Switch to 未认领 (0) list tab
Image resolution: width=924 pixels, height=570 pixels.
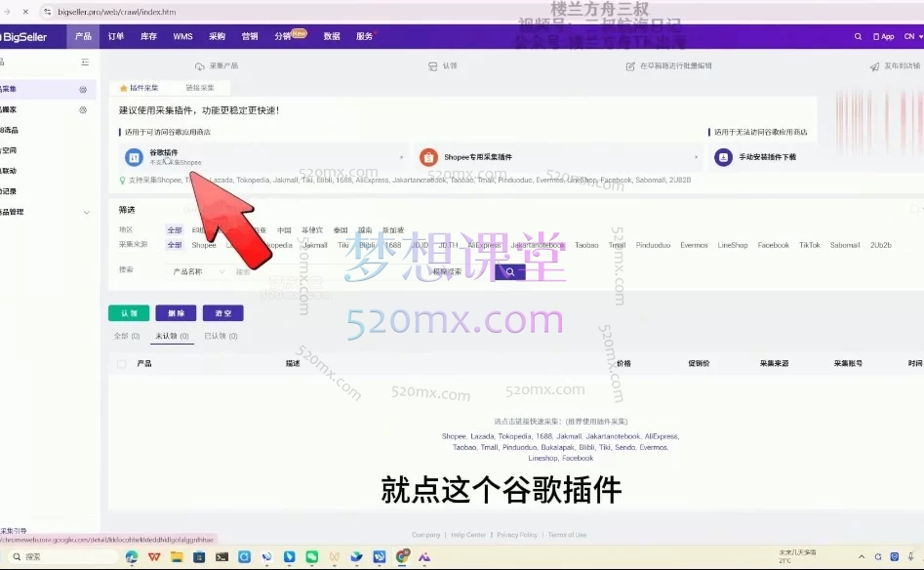click(x=172, y=336)
